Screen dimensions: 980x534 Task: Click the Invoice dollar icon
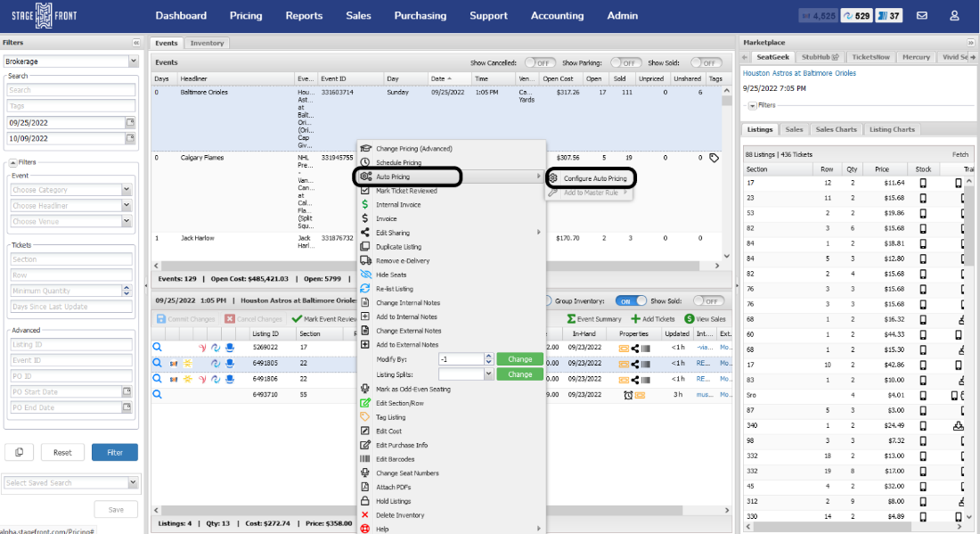pos(365,218)
